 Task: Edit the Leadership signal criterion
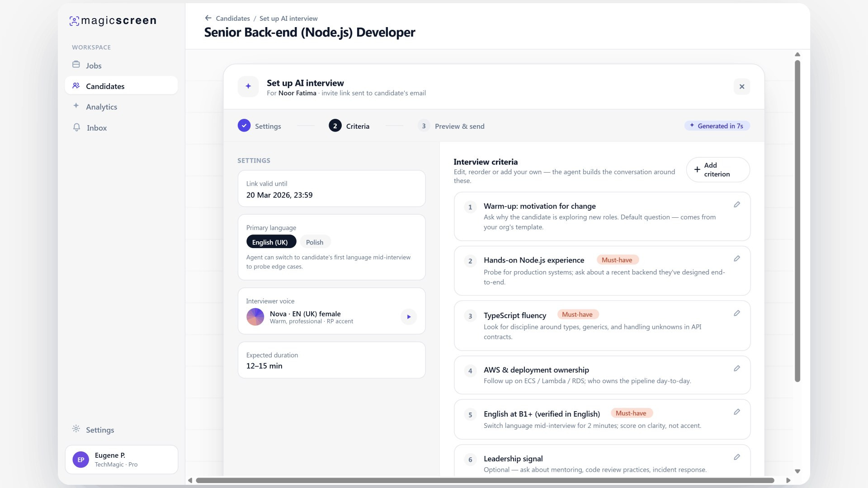737,457
